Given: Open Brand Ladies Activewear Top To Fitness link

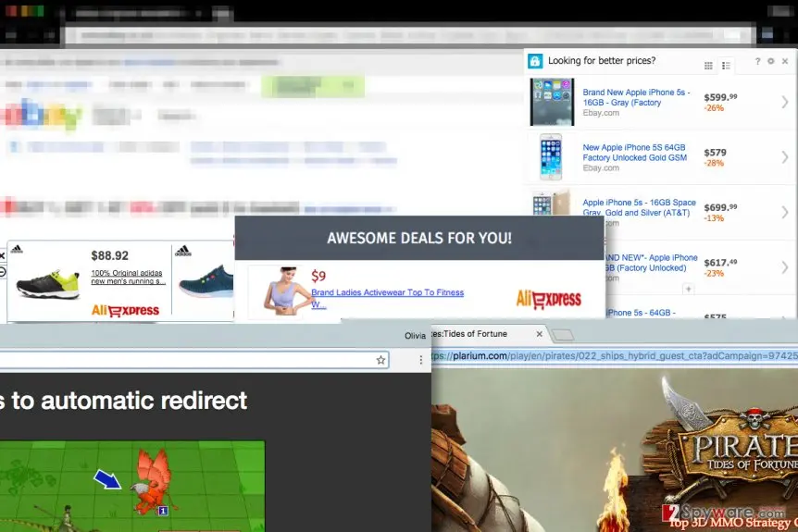Looking at the screenshot, I should [387, 298].
